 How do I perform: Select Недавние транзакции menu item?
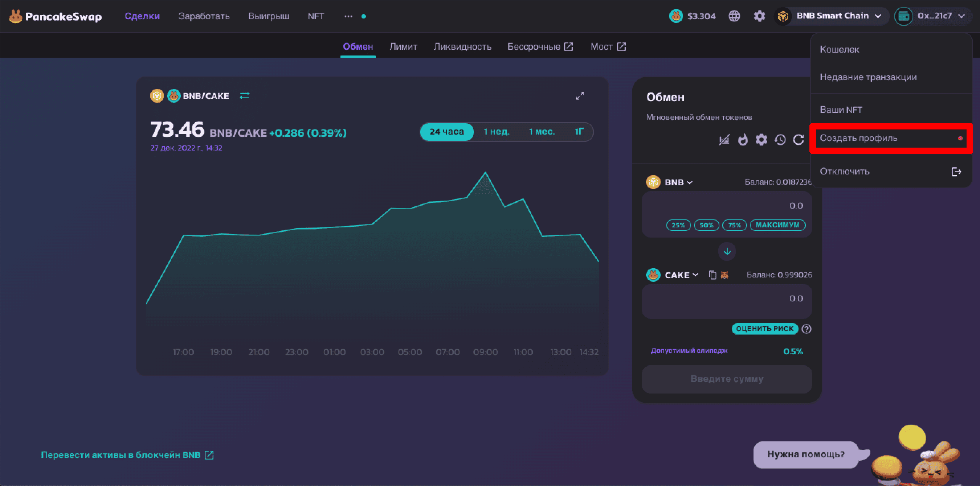[891, 77]
